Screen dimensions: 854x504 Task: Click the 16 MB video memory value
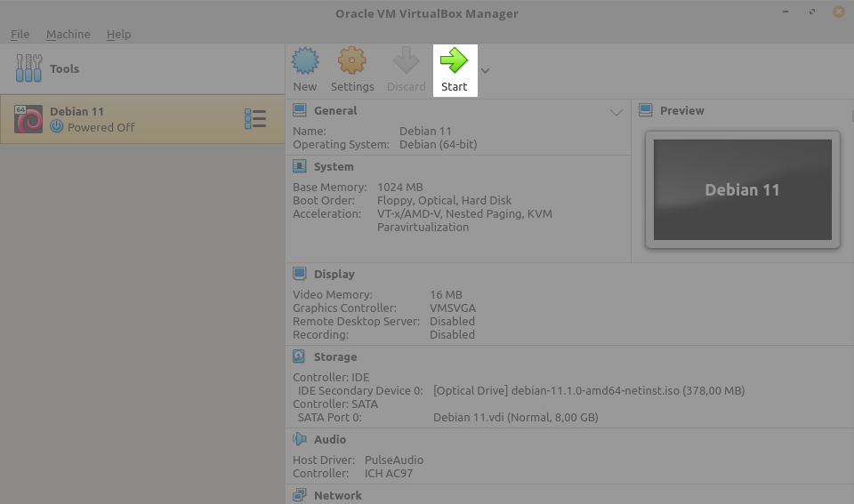point(446,294)
